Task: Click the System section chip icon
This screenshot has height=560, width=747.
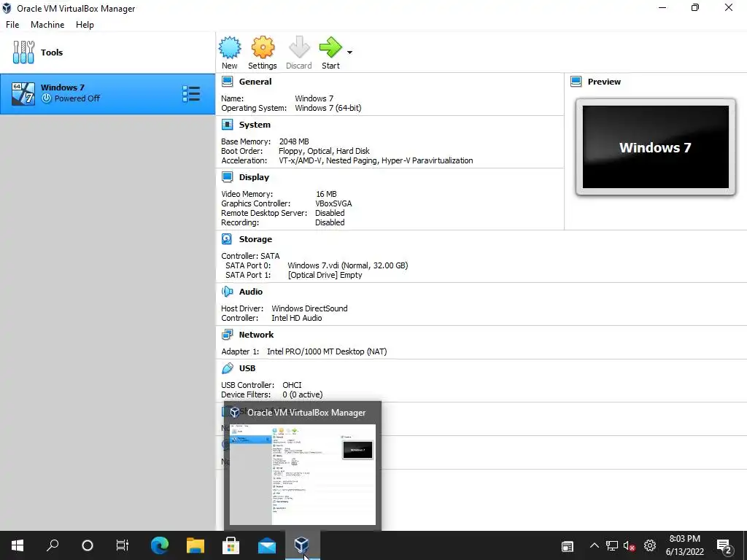Action: 228,125
